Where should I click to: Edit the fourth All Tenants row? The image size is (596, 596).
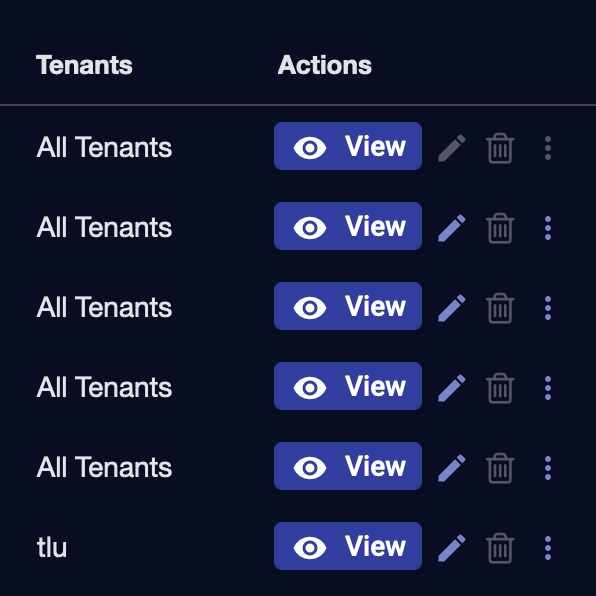click(x=452, y=388)
